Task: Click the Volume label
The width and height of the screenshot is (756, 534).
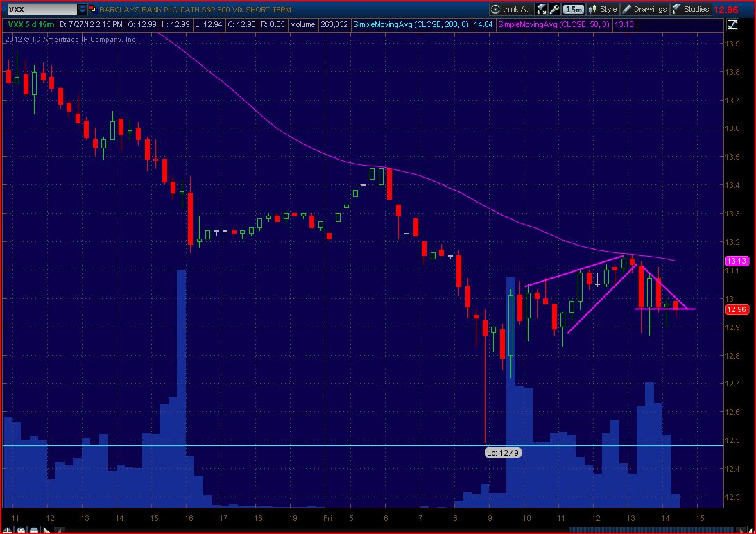Action: click(303, 24)
